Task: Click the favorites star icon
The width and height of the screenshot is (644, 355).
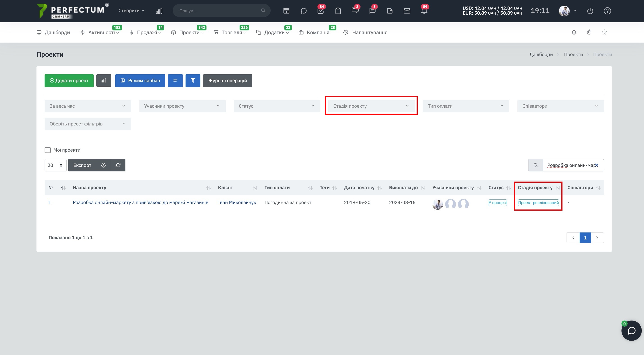Action: (x=604, y=32)
